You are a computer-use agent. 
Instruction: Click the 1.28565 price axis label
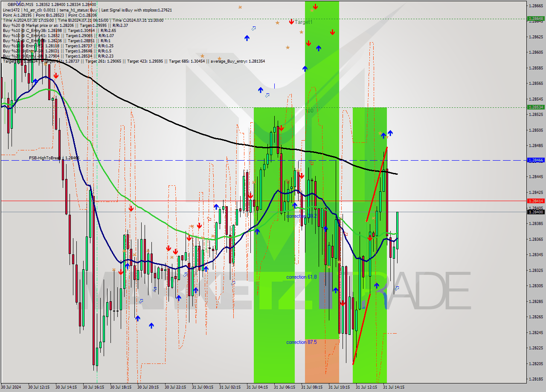536,84
